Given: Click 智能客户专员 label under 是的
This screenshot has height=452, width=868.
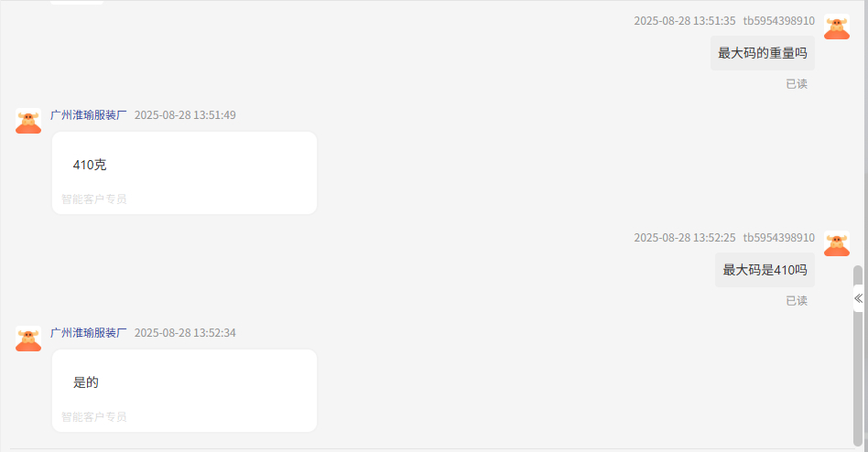Looking at the screenshot, I should (94, 416).
